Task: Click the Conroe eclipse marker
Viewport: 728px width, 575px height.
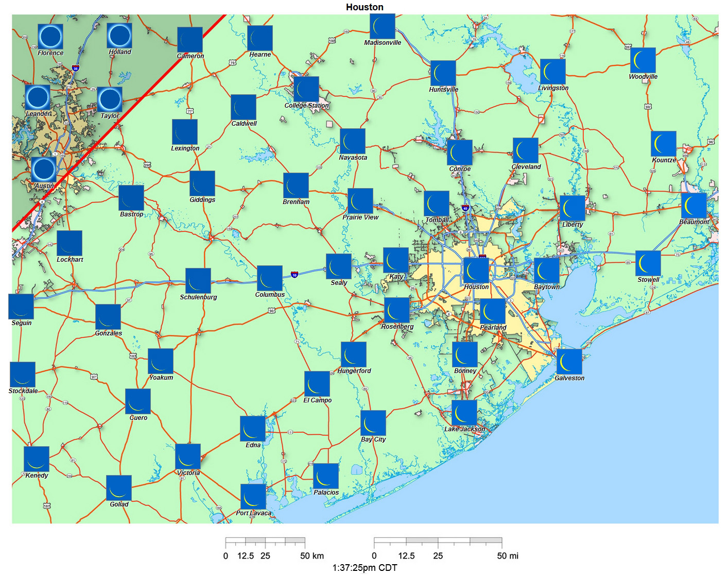Action: click(460, 153)
